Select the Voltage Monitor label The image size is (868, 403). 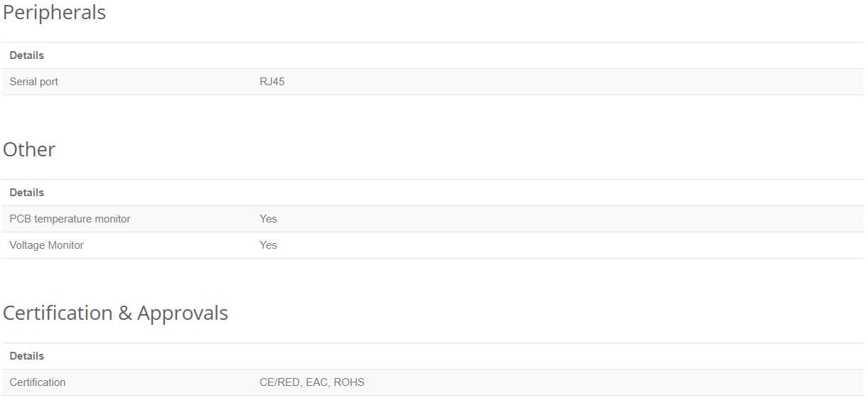tap(46, 245)
